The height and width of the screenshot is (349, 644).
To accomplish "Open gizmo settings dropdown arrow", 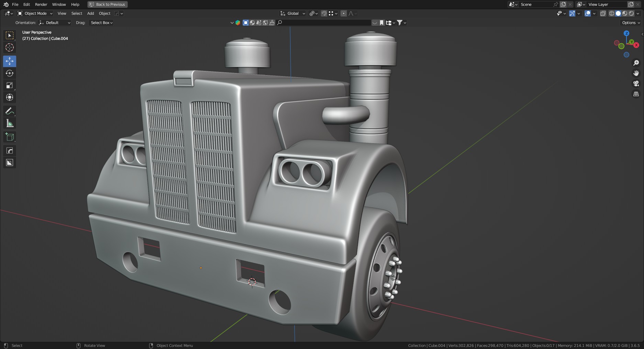I will click(x=579, y=13).
